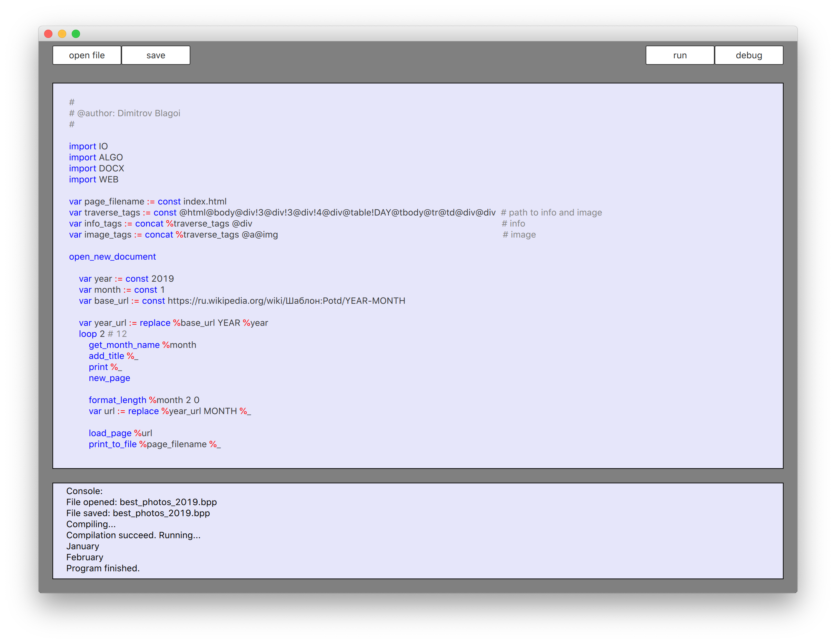Screen dimensions: 836x644
Task: Click the 'var year := const 2019' line
Action: (x=126, y=279)
